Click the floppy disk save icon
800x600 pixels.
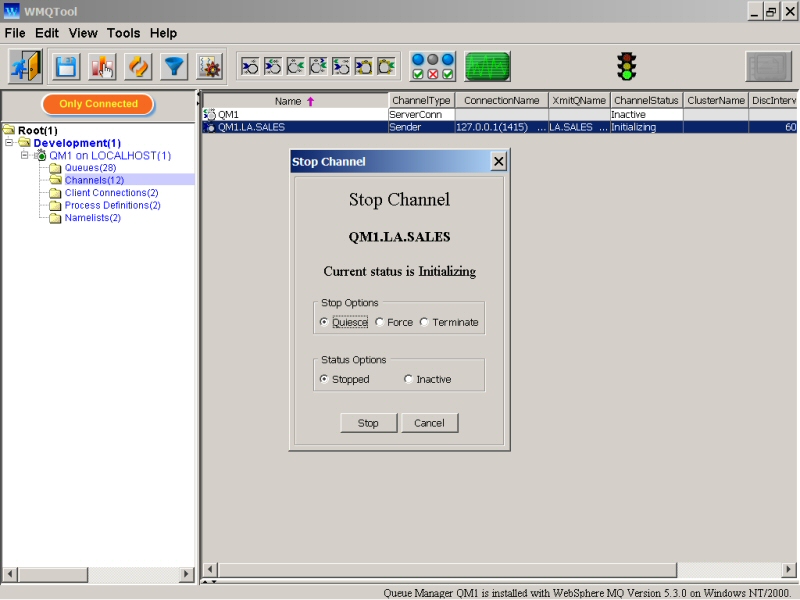point(66,67)
